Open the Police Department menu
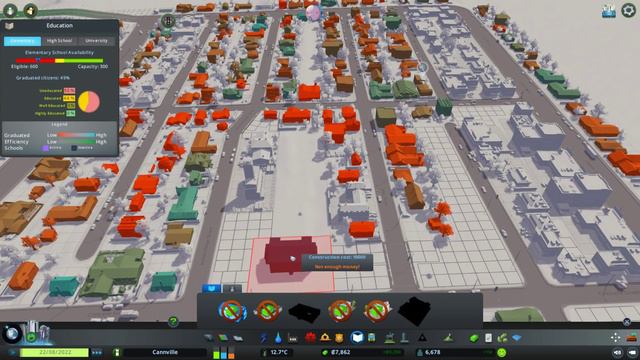 (339, 338)
